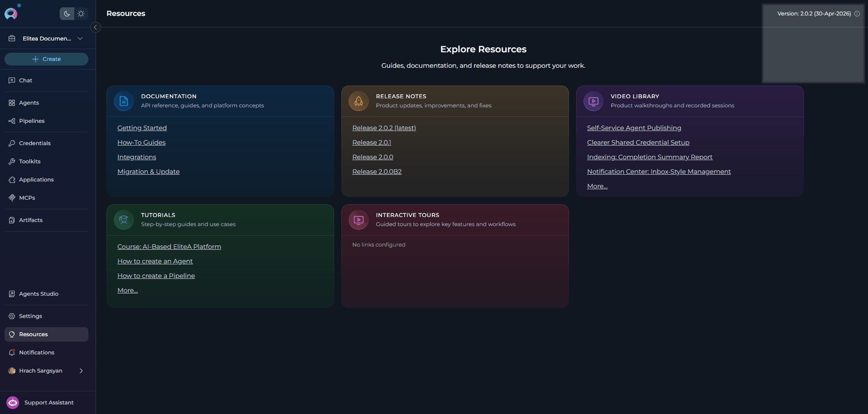Click the Credentials key icon
Viewport: 868px width, 414px height.
(x=12, y=143)
